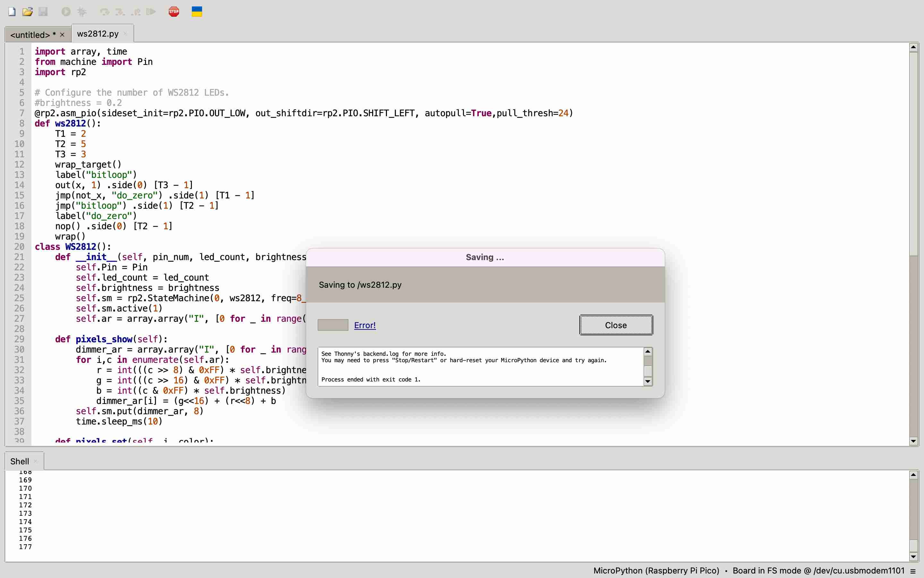Click line 'from machine import Pin'
924x578 pixels.
94,62
